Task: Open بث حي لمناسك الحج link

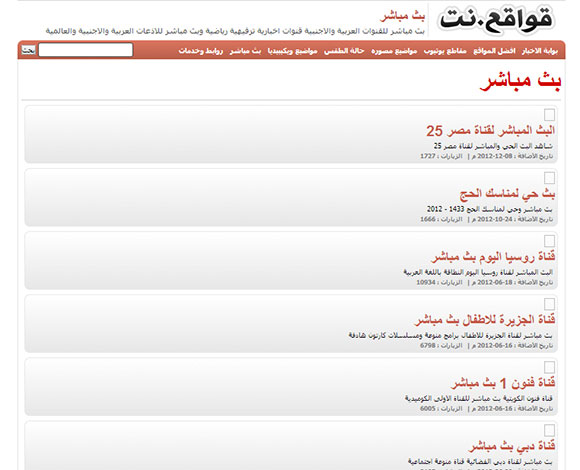Action: click(x=507, y=194)
